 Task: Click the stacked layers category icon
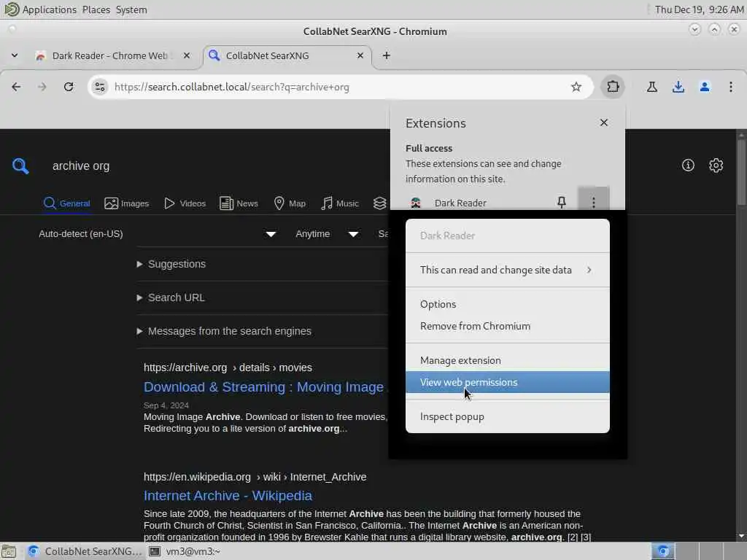coord(379,203)
